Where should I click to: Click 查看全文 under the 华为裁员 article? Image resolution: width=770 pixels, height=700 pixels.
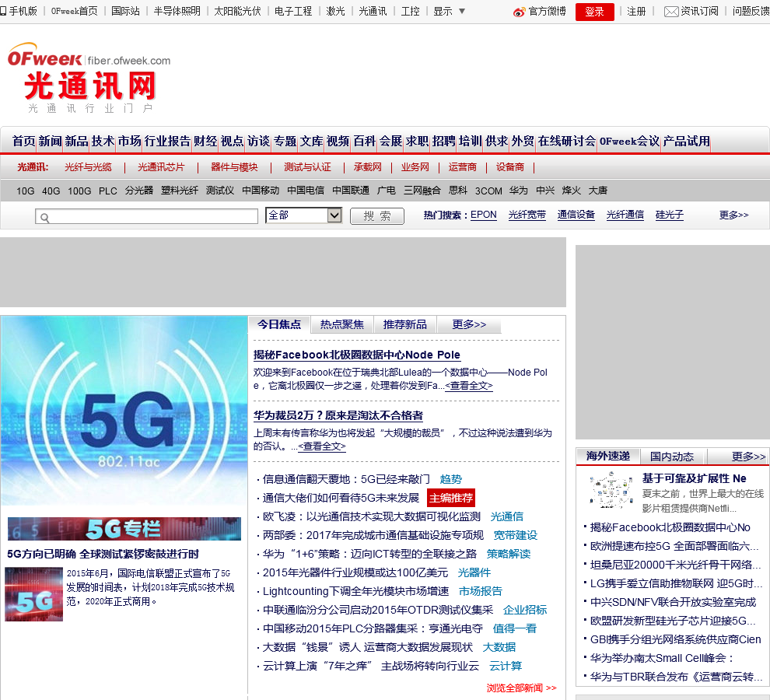tap(322, 446)
